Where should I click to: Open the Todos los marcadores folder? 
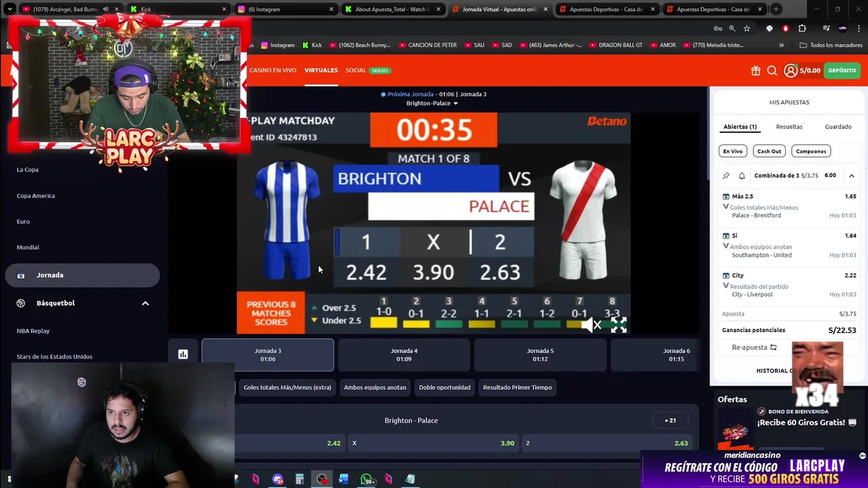point(831,45)
